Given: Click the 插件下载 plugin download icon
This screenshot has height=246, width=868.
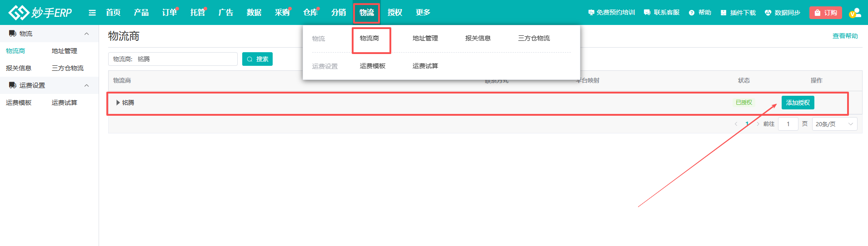Looking at the screenshot, I should tap(723, 13).
